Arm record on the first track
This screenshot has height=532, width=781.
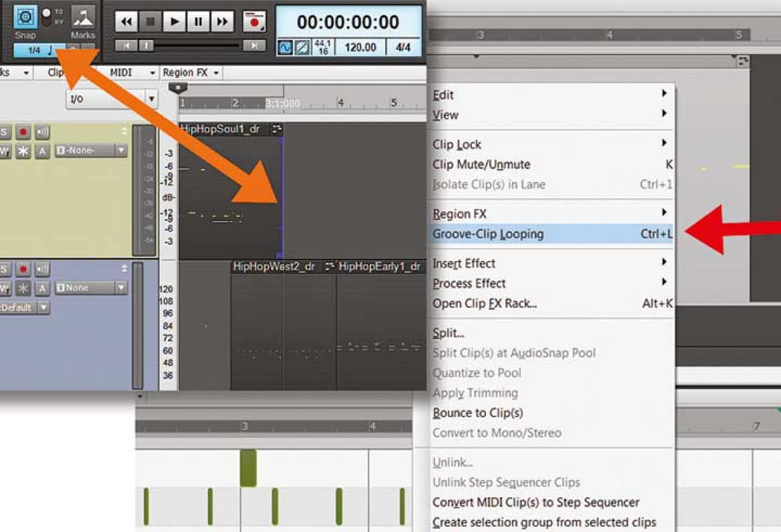pos(23,132)
